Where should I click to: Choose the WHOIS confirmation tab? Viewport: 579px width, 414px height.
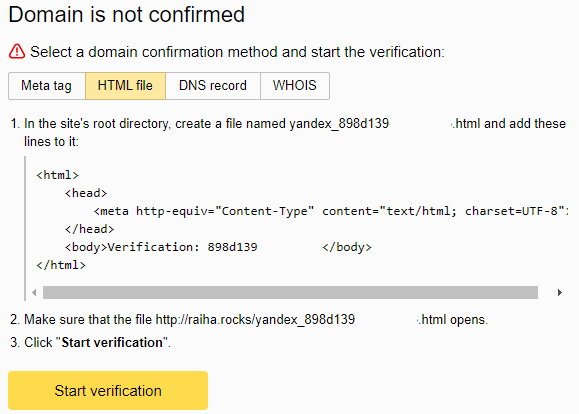295,86
